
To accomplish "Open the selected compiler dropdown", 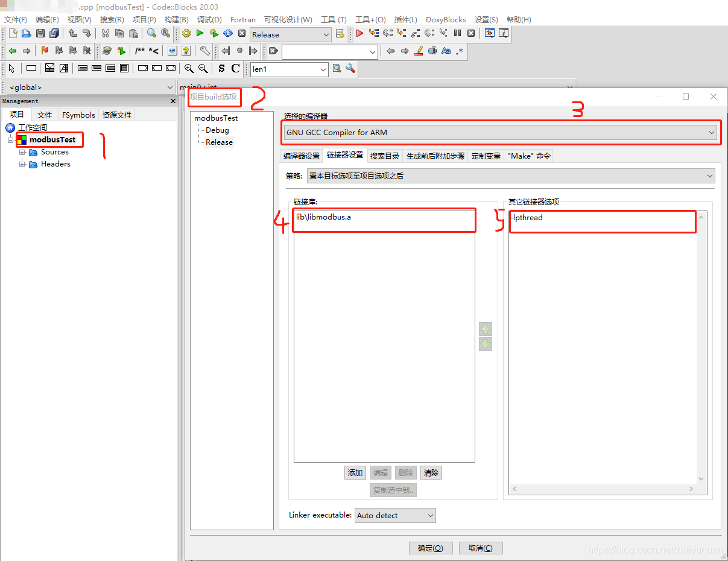I will (501, 132).
